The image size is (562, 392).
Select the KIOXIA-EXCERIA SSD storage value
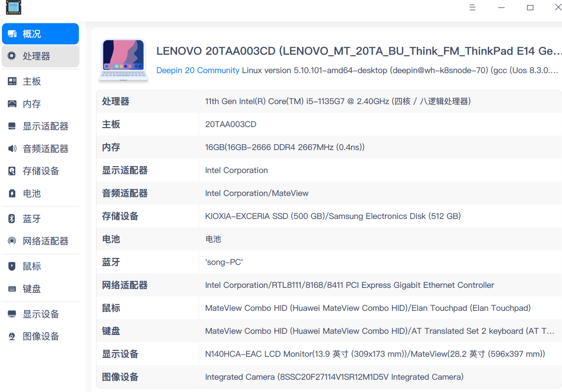point(333,216)
